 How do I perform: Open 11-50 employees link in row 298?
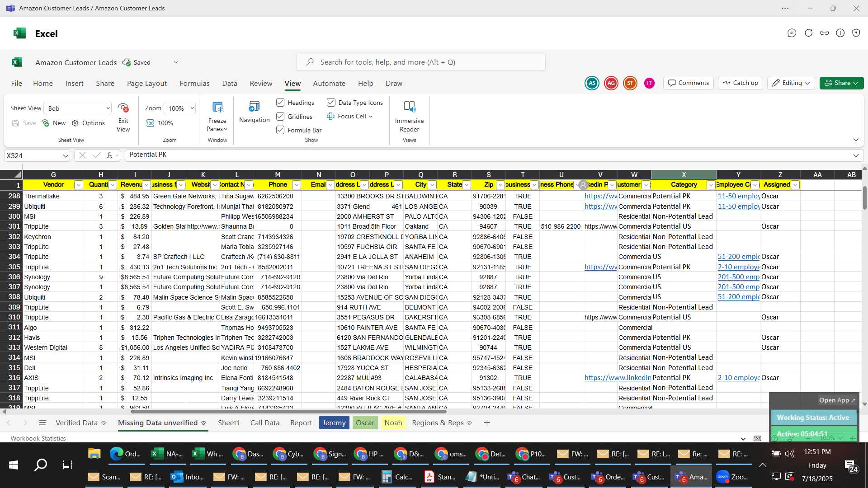click(739, 196)
